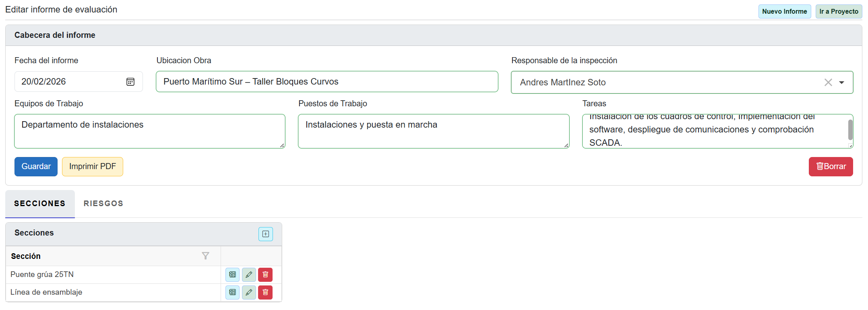Viewport: 868px width, 310px height.
Task: Add a new section with plus icon
Action: pos(265,234)
